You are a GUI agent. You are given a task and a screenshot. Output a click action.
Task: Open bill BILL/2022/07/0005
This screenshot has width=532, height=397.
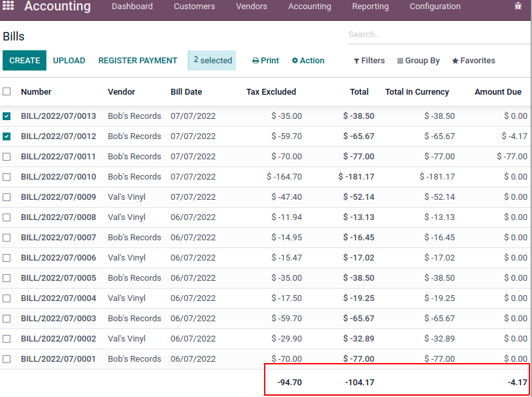pyautogui.click(x=58, y=278)
